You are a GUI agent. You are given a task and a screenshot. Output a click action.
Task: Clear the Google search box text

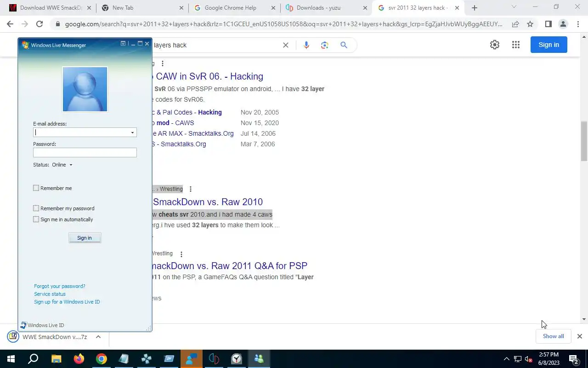pos(285,45)
